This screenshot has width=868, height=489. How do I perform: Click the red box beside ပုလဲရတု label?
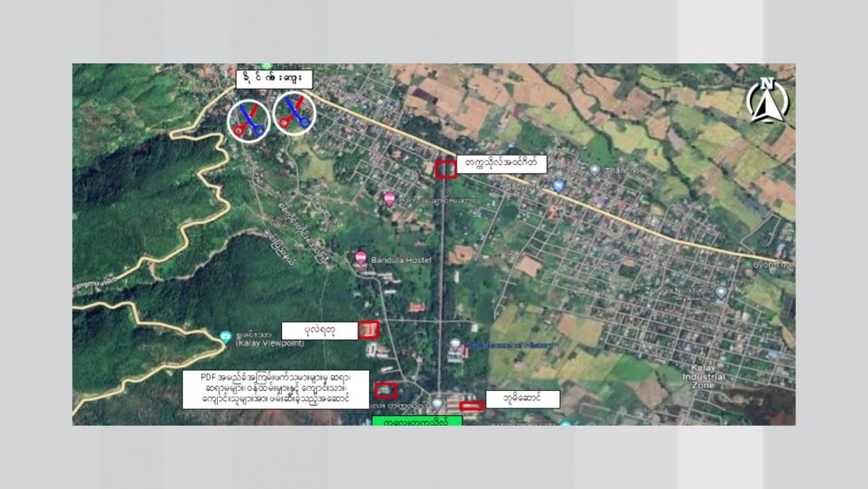(x=370, y=330)
